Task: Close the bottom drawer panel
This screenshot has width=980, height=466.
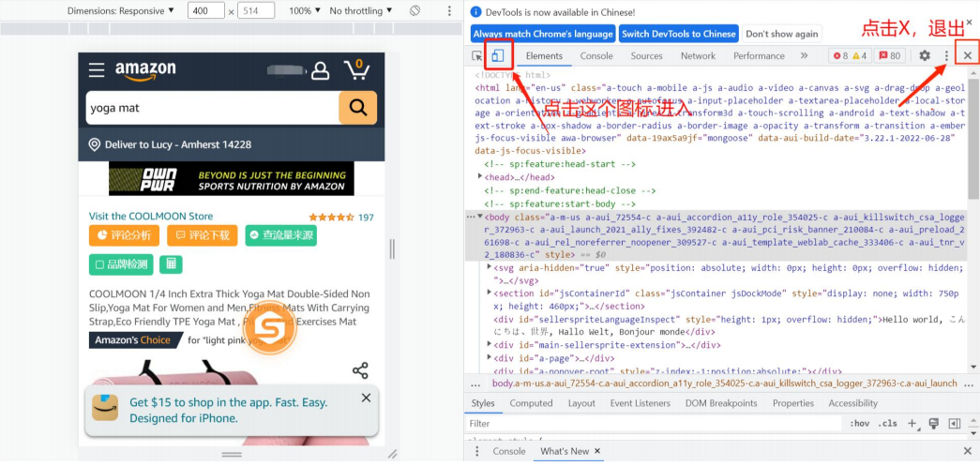Action: click(x=968, y=451)
